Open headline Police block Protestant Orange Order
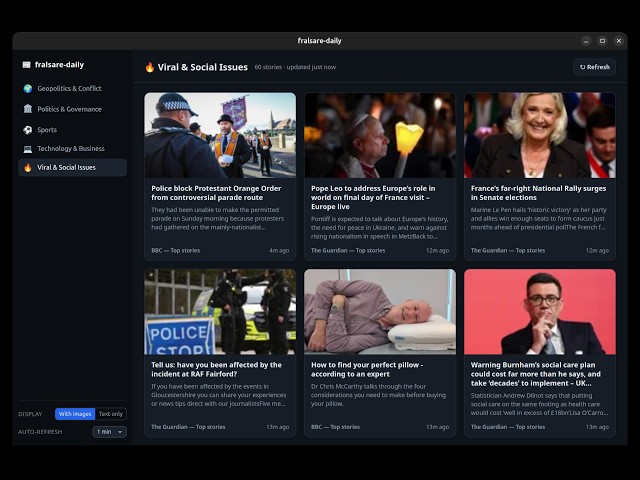This screenshot has height=480, width=640. (x=216, y=193)
